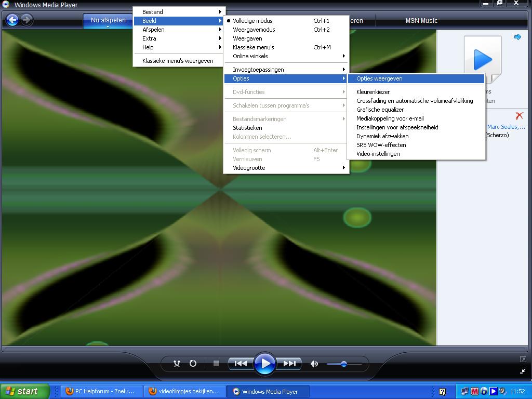Click the question mark help icon in taskbar
The width and height of the screenshot is (532, 399).
[443, 392]
